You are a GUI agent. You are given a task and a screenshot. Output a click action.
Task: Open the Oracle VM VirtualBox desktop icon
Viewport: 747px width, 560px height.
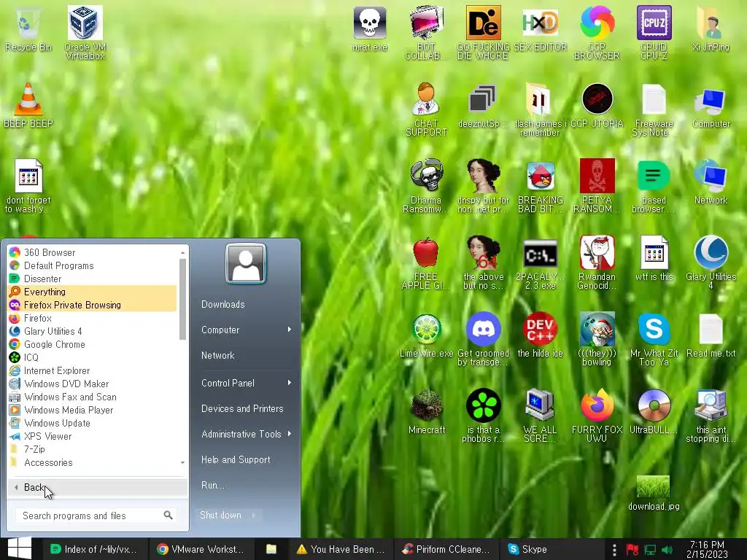(x=85, y=32)
